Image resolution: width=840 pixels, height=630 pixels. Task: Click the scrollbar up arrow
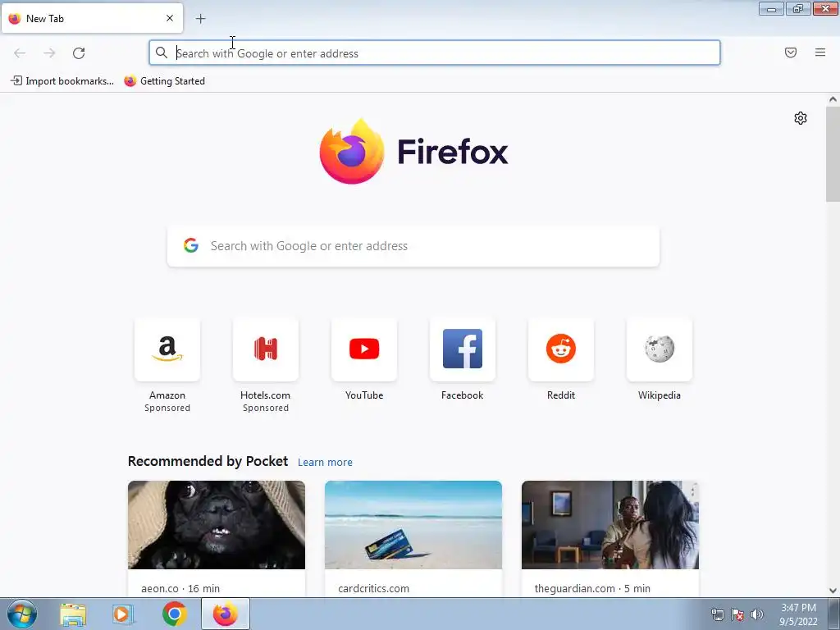833,99
